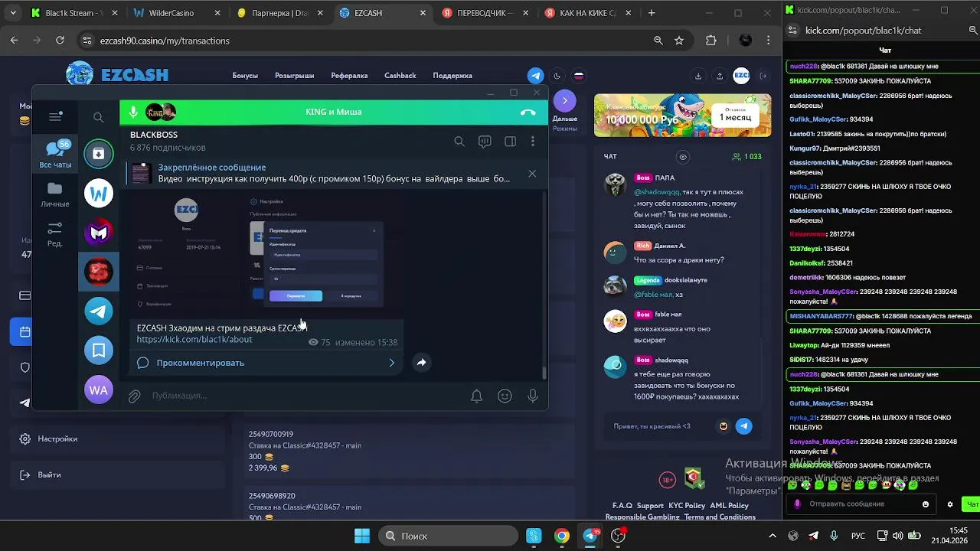Open the archived chats icon in Telegram
This screenshot has height=551, width=980.
99,154
